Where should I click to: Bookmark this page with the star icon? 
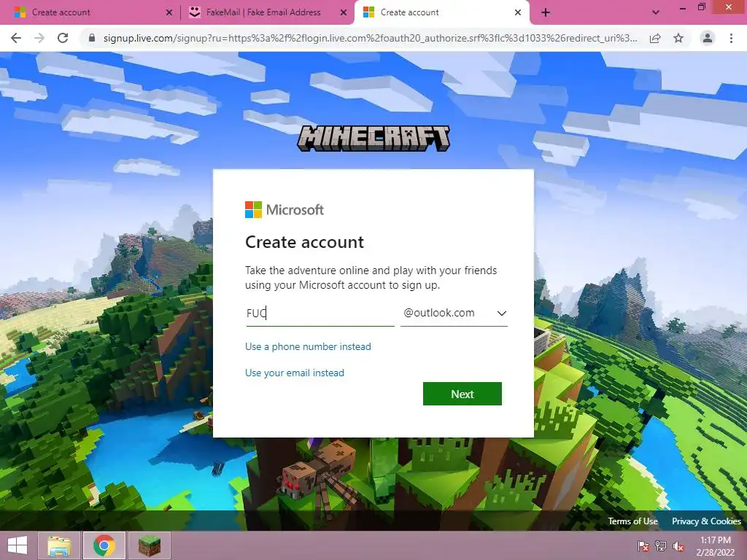click(678, 38)
